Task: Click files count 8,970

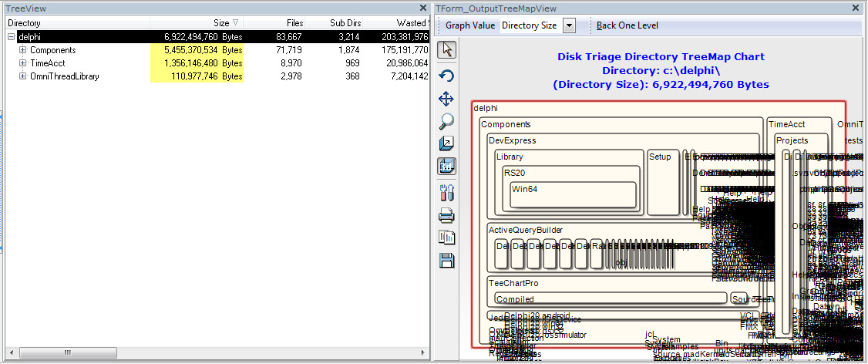Action: pos(291,63)
